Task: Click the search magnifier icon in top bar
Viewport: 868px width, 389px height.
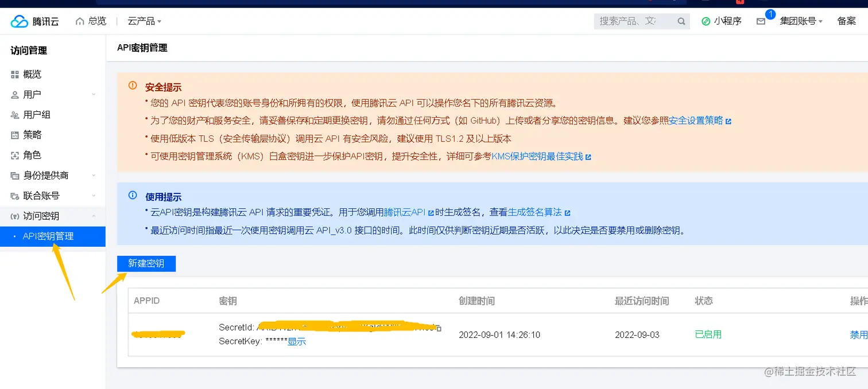Action: coord(681,21)
